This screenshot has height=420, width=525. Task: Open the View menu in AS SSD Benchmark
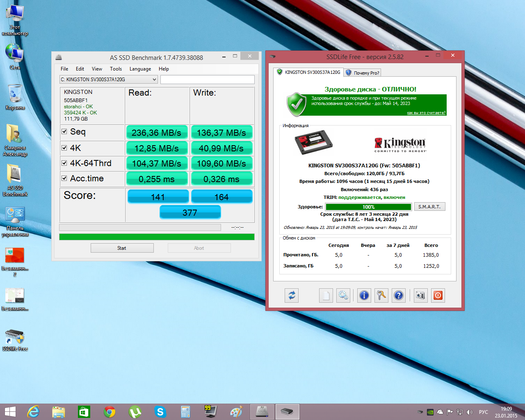coord(97,69)
